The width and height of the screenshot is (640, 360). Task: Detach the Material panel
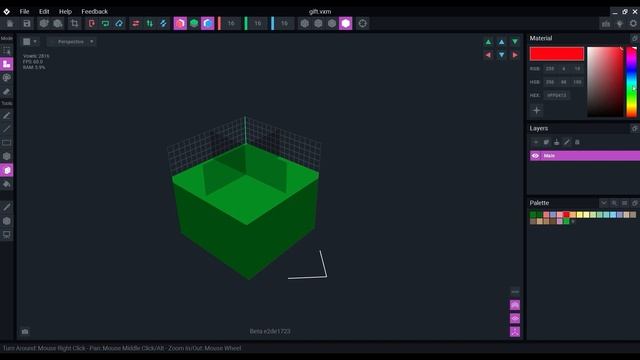tap(634, 38)
